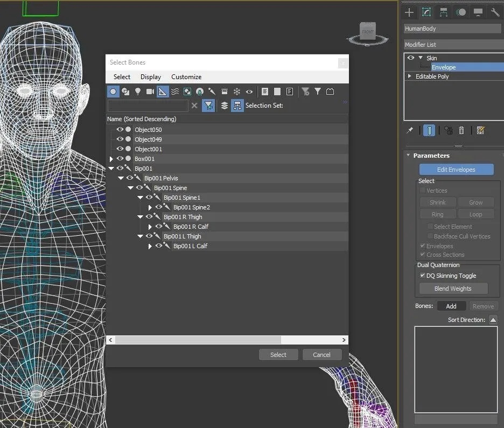Toggle Cross Sections checkbox
This screenshot has width=504, height=428.
[x=422, y=255]
